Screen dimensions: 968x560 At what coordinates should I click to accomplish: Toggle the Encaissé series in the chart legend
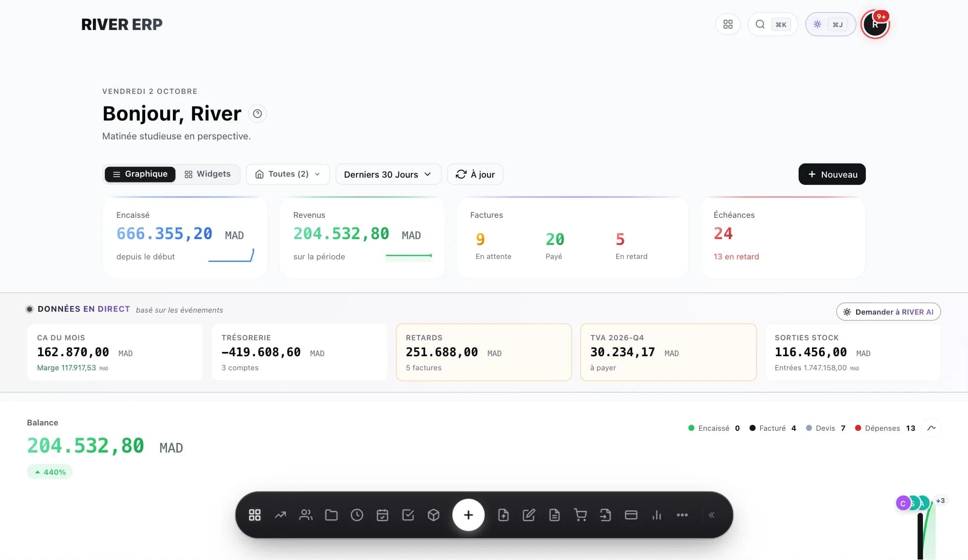[x=714, y=428]
